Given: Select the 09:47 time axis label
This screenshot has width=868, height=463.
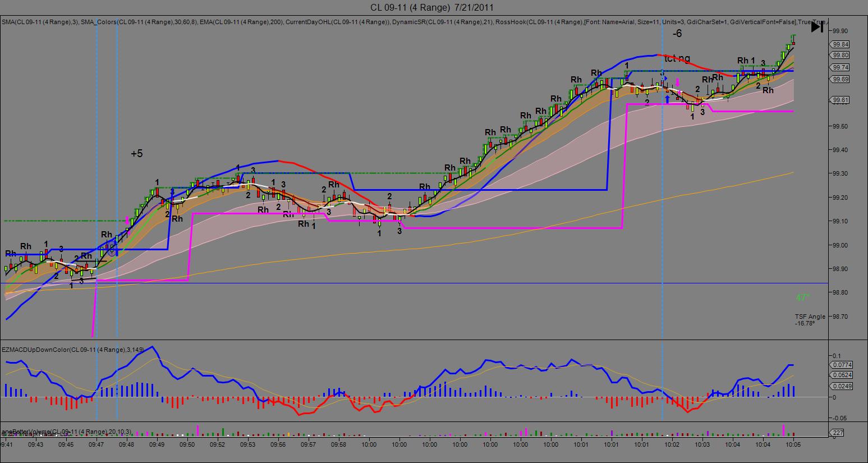Looking at the screenshot, I should point(96,444).
